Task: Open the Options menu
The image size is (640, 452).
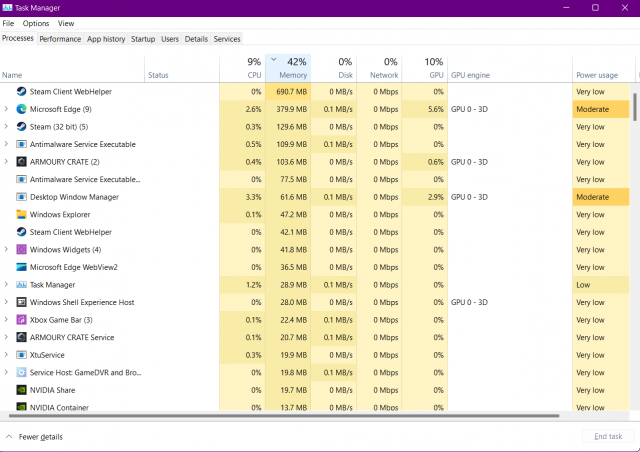Action: click(36, 23)
